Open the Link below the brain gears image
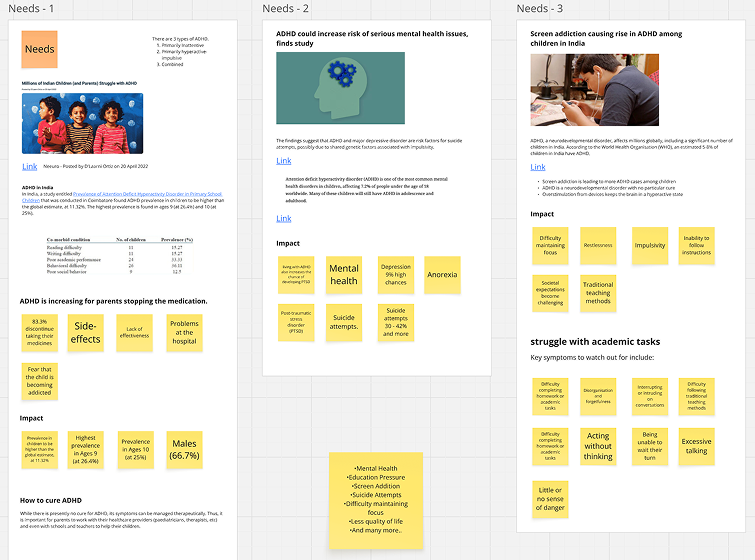The height and width of the screenshot is (560, 755). coord(284,161)
